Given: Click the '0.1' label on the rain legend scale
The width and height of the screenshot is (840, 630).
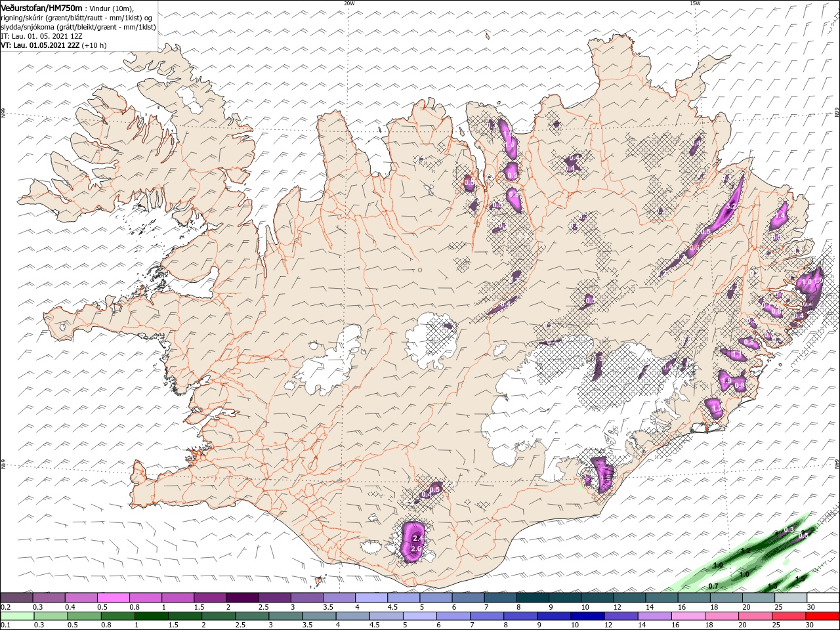Looking at the screenshot, I should tap(5, 625).
